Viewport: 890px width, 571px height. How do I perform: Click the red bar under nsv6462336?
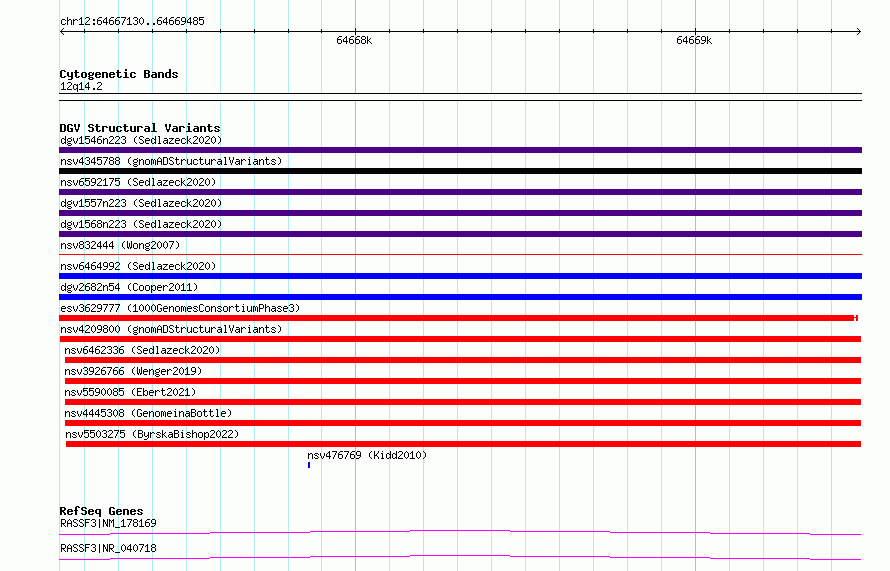pyautogui.click(x=463, y=360)
